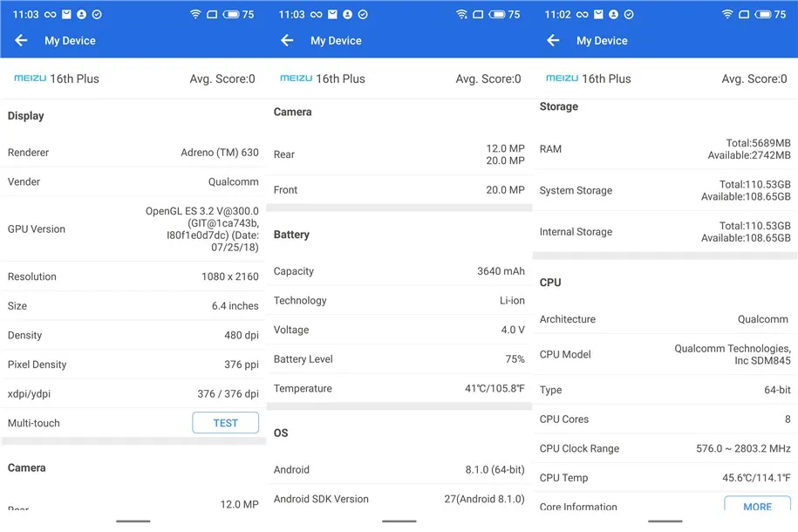Tap back arrow in left My Device screen
Viewport: 798px width, 532px height.
click(21, 40)
